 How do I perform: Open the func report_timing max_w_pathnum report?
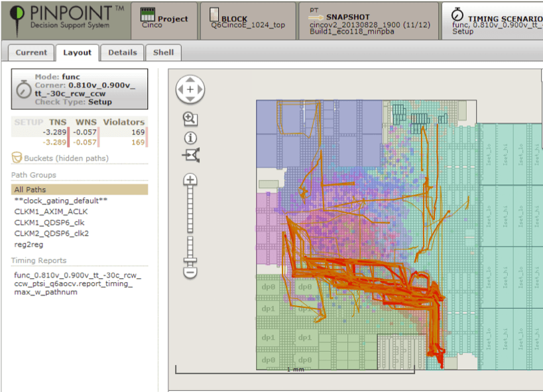(78, 283)
